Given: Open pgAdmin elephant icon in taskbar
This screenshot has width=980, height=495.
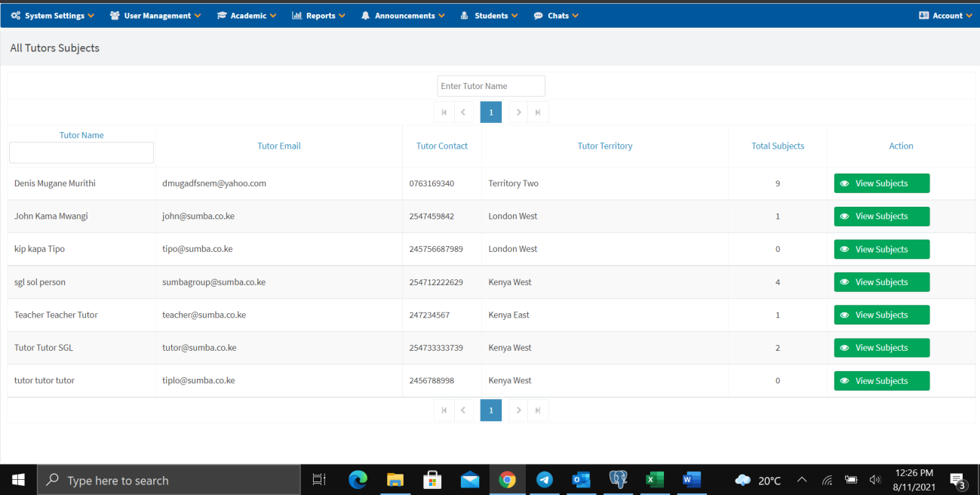Looking at the screenshot, I should click(618, 480).
